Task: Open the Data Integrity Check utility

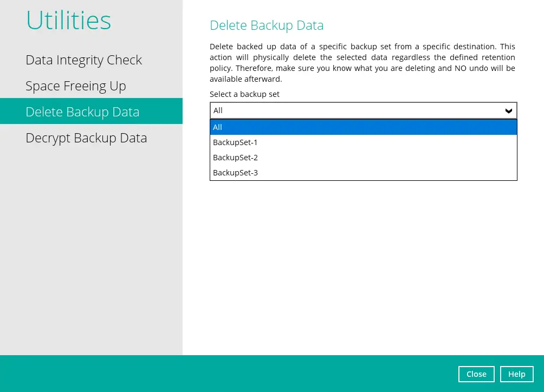Action: 83,60
